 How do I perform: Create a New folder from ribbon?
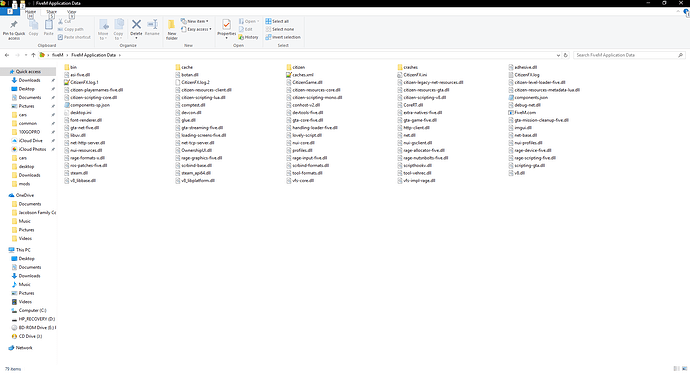click(x=172, y=29)
